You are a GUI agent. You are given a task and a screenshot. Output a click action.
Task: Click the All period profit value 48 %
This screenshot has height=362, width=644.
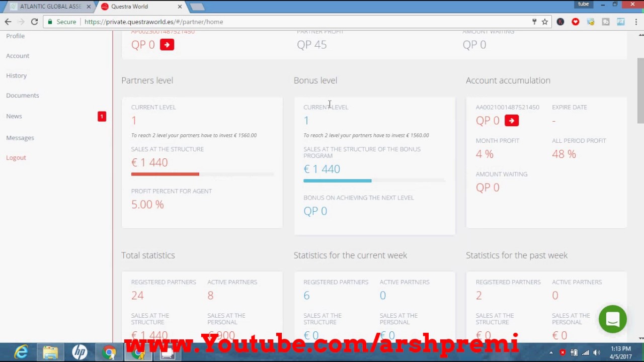click(x=564, y=154)
